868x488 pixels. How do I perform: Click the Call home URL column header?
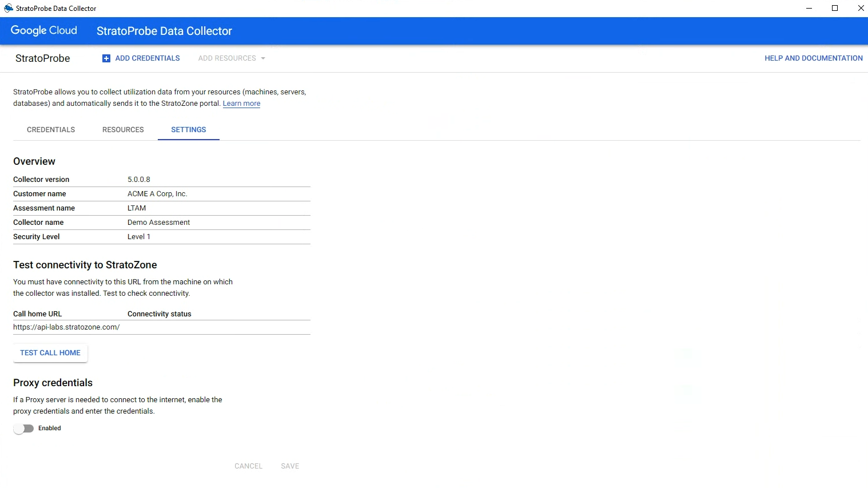point(38,314)
